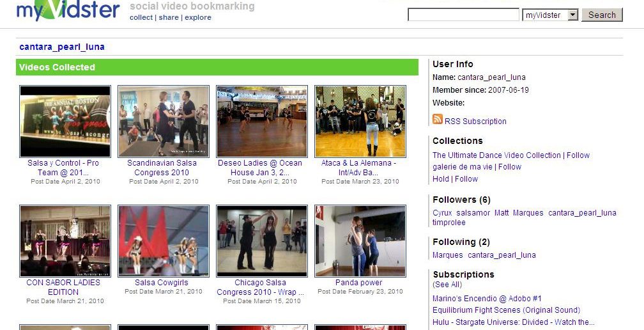The height and width of the screenshot is (330, 644).
Task: Click the Ataca & La Alemana title link
Action: [358, 168]
